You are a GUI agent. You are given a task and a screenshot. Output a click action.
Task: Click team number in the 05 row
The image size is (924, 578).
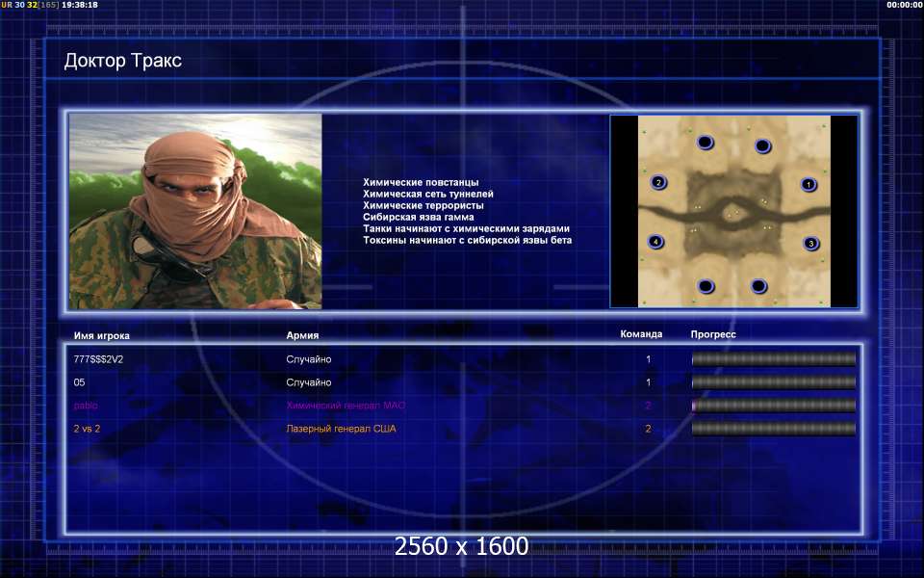pos(648,382)
